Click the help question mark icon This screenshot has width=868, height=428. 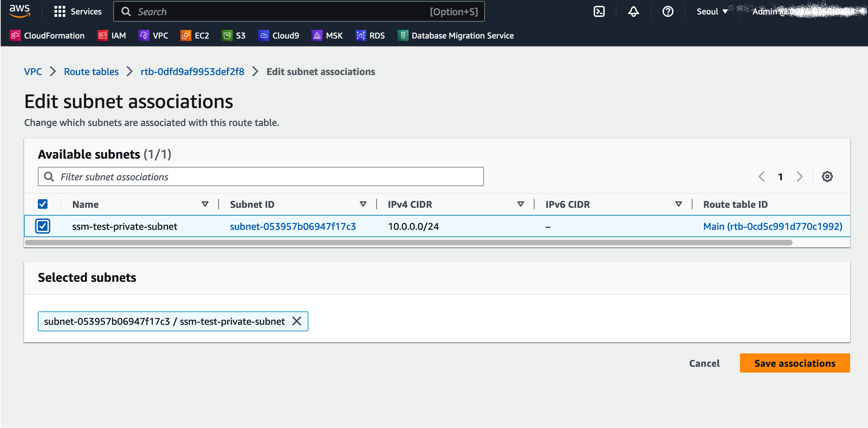point(668,12)
